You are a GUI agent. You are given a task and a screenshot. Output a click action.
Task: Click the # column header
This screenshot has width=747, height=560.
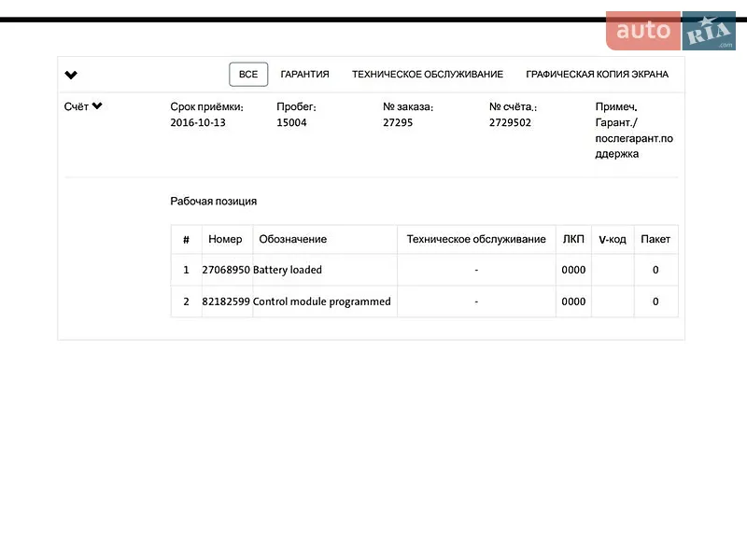point(186,240)
